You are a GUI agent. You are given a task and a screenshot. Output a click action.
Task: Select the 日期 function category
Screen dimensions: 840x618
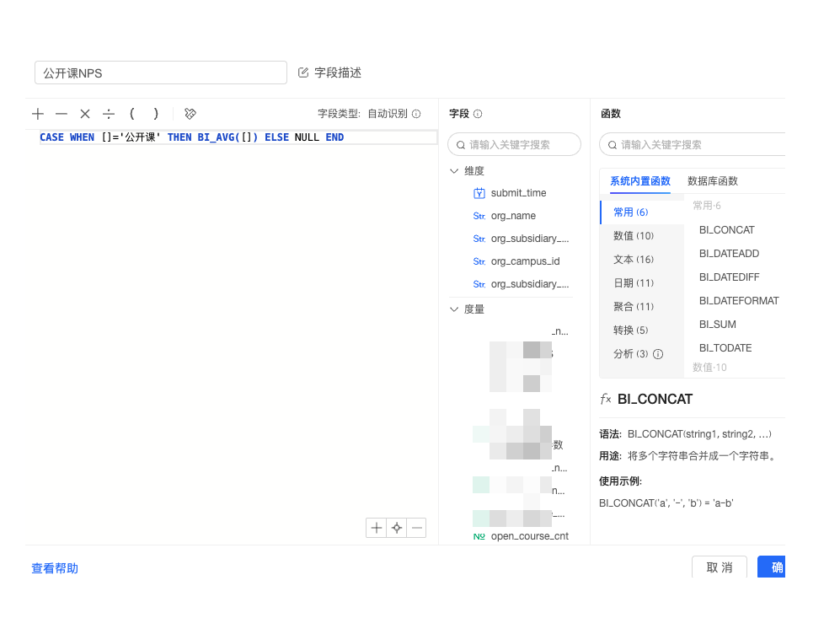[634, 283]
